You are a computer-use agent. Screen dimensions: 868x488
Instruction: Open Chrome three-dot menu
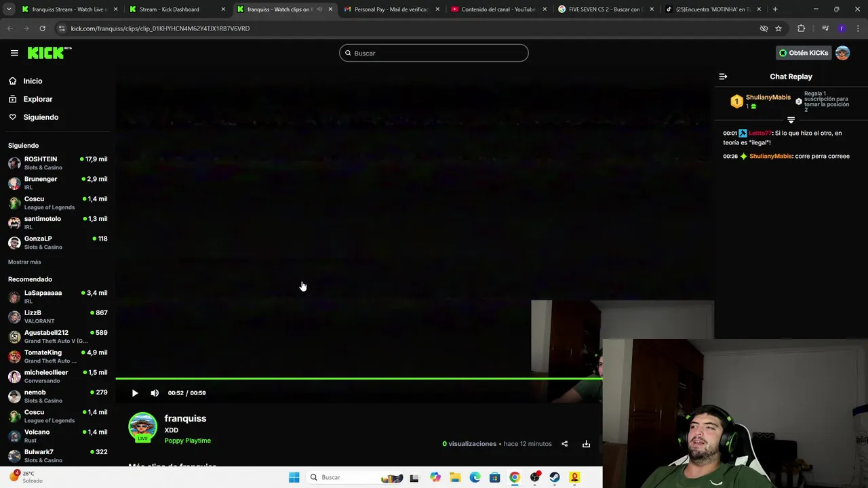click(x=858, y=28)
